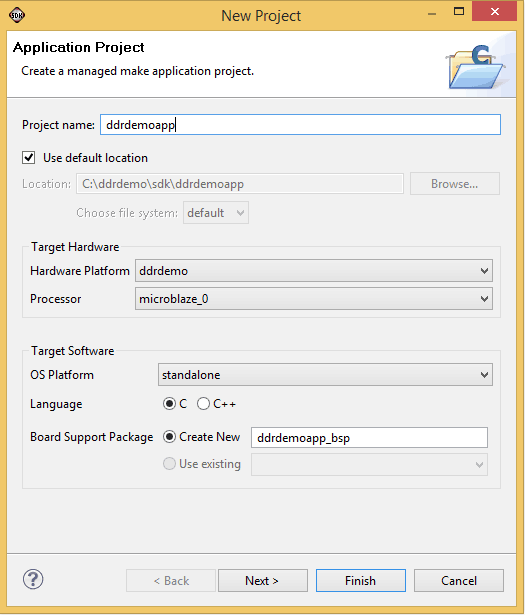Open the help question mark icon
This screenshot has height=615, width=525.
[x=33, y=579]
